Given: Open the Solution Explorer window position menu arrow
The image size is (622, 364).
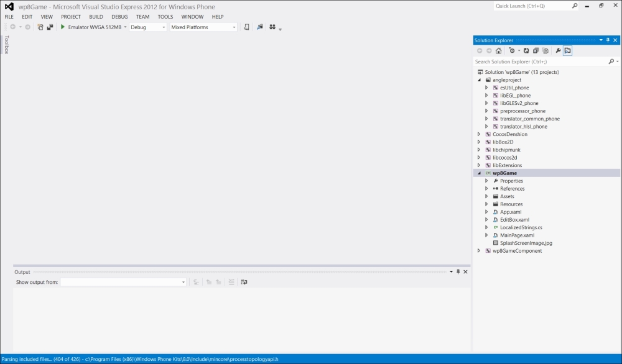Looking at the screenshot, I should 601,40.
